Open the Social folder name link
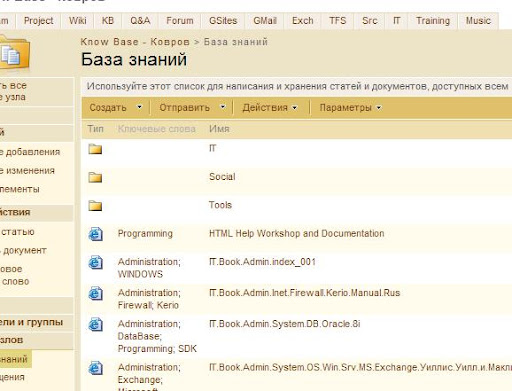The width and height of the screenshot is (512, 391). 222,177
